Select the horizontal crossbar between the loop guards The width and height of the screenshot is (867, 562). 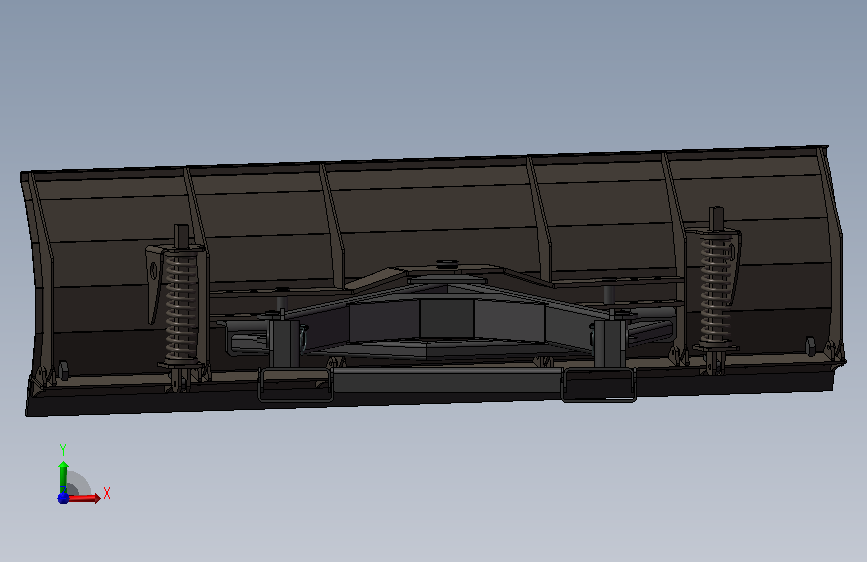click(x=447, y=381)
